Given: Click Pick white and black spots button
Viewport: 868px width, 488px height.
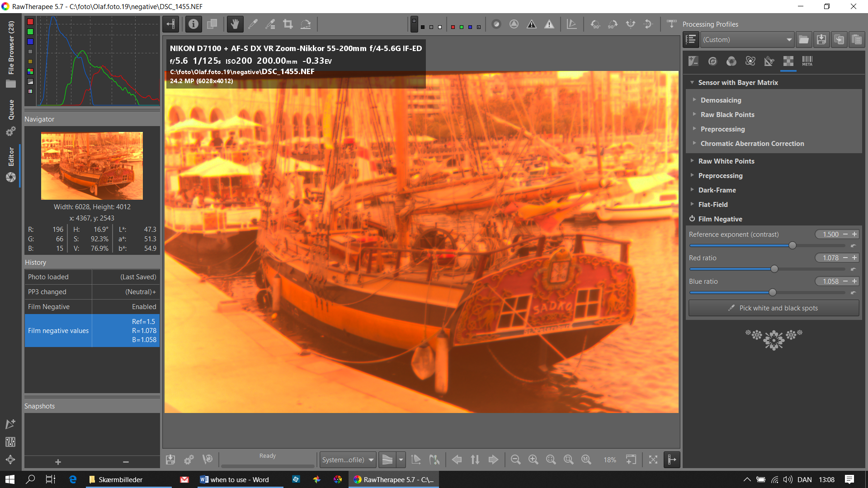Looking at the screenshot, I should tap(774, 308).
